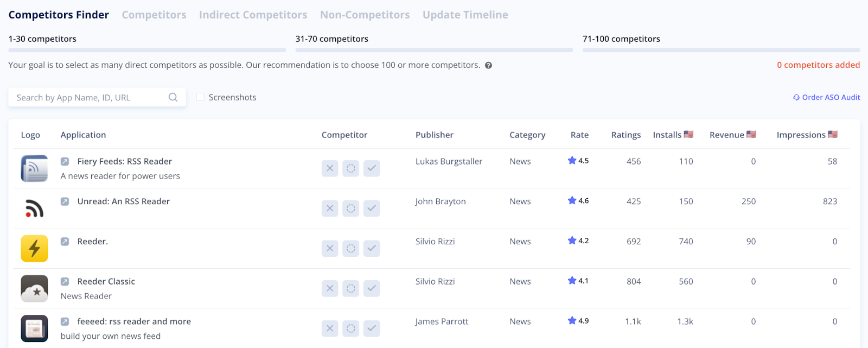Go to the Update Timeline tab
Screen dimensions: 868x348
(465, 15)
